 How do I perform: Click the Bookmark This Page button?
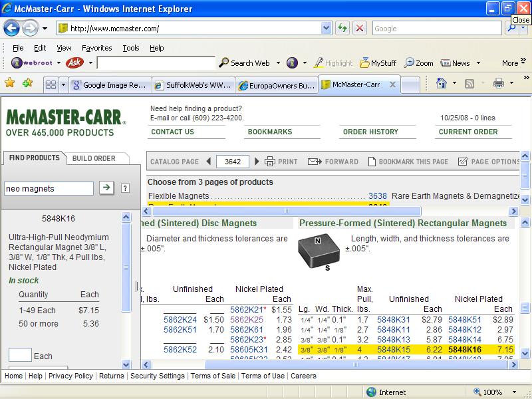click(x=408, y=162)
